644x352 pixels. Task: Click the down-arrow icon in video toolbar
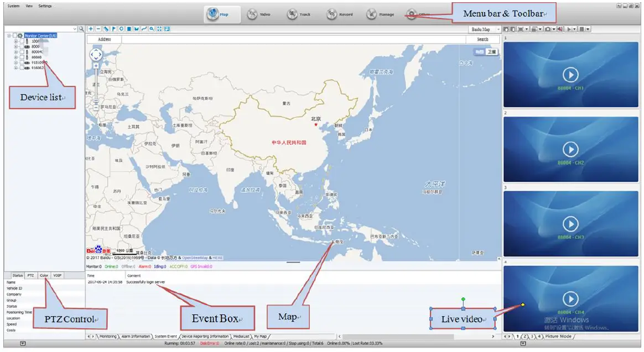pyautogui.click(x=513, y=29)
